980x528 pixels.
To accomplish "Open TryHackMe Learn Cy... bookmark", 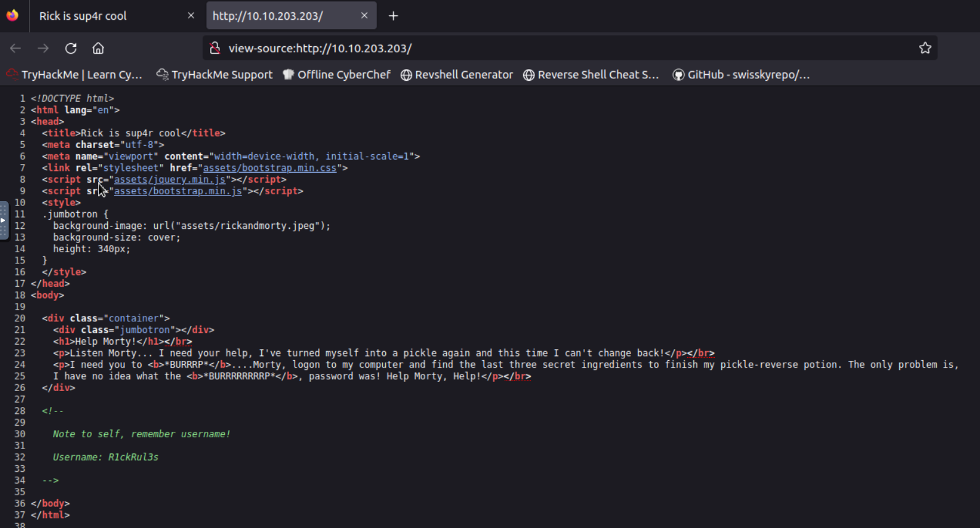I will [x=74, y=75].
